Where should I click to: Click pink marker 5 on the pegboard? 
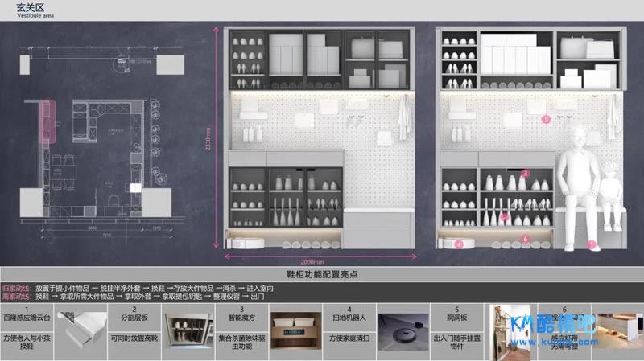(546, 119)
